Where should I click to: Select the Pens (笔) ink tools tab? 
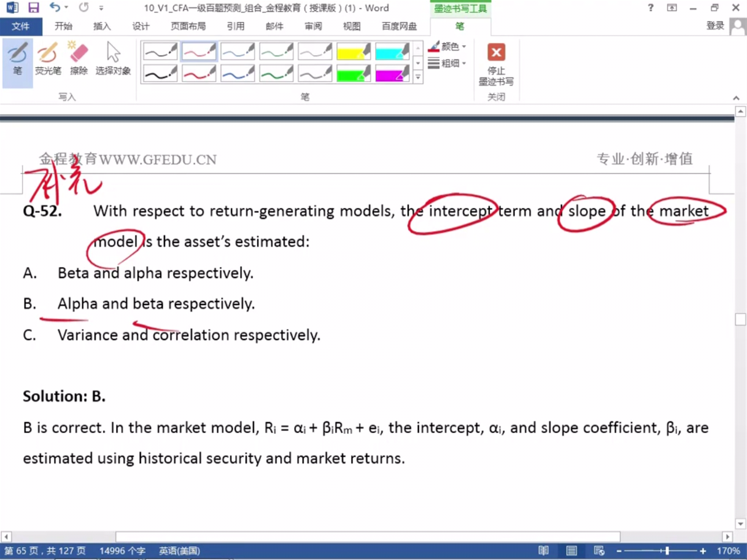(460, 26)
